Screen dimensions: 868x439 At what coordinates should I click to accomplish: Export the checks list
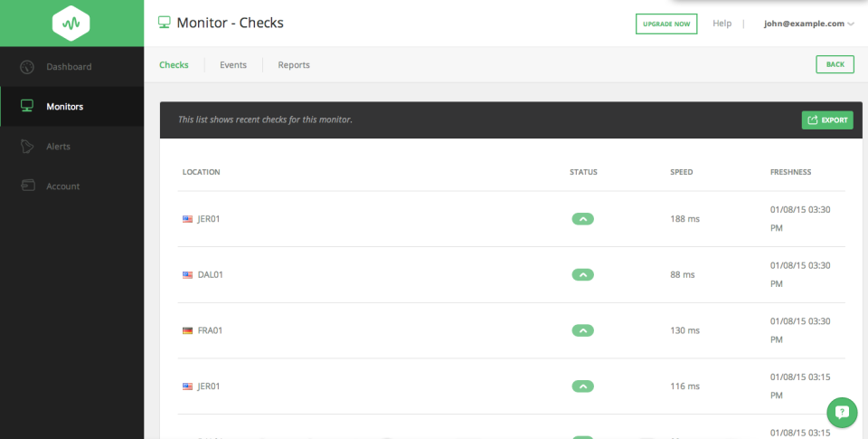click(x=826, y=119)
